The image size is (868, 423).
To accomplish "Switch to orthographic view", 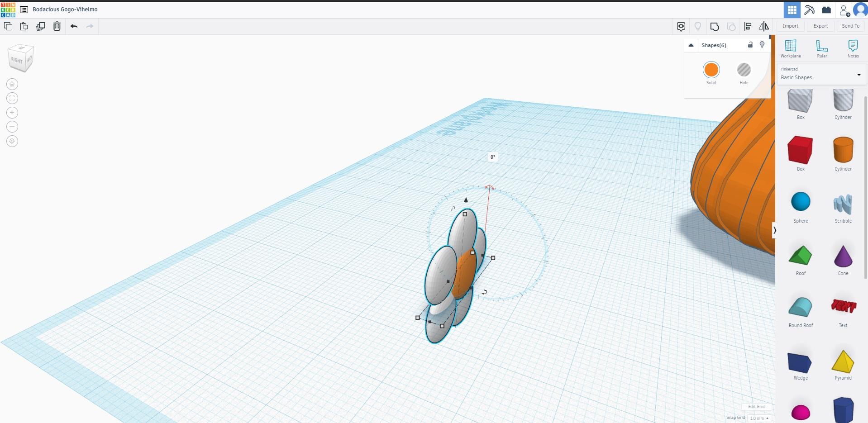I will click(12, 141).
